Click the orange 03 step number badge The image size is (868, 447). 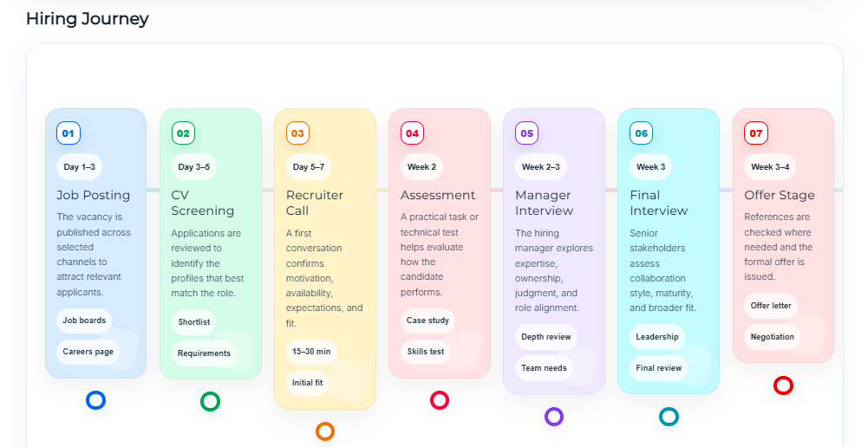click(x=297, y=133)
